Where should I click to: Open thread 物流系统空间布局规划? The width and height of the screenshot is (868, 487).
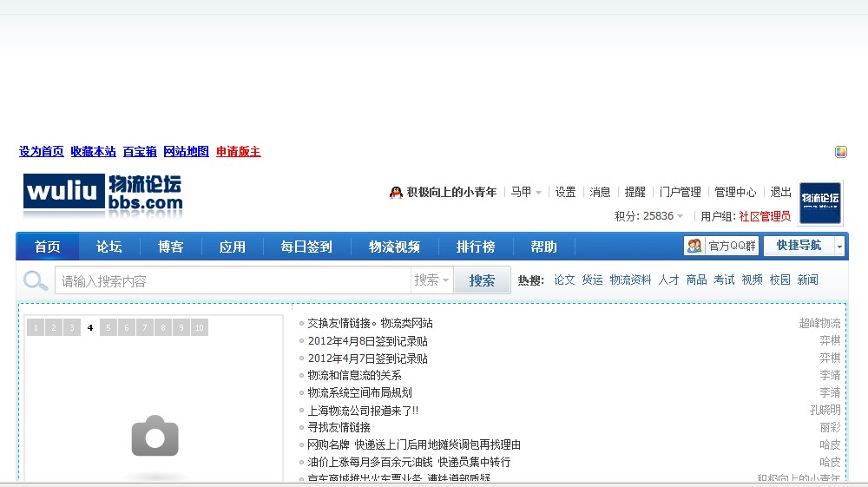(x=360, y=392)
